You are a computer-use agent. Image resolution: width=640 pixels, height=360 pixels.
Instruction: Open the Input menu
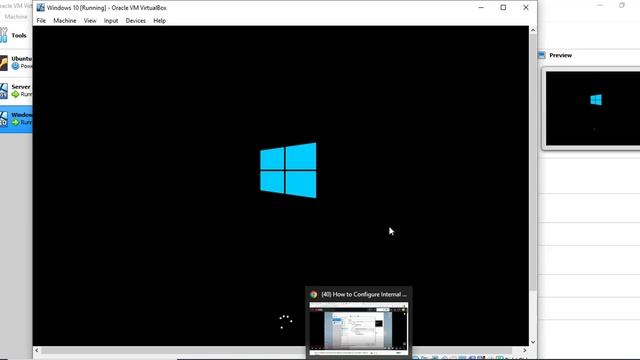click(111, 20)
